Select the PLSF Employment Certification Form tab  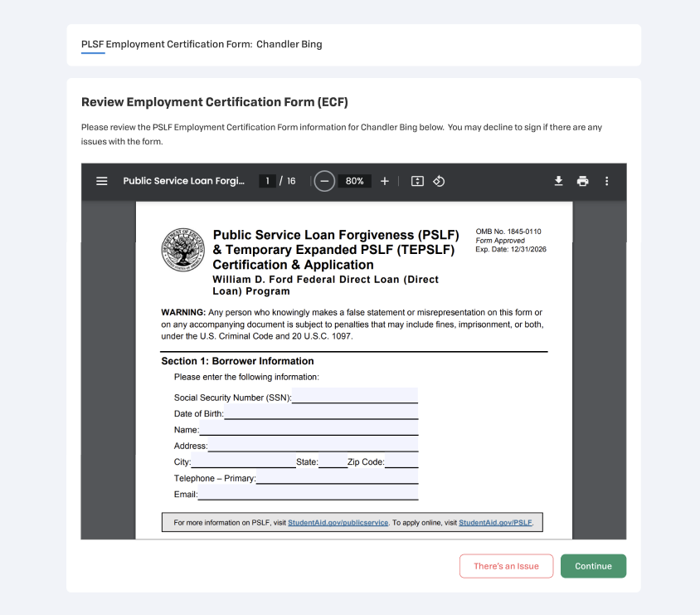pyautogui.click(x=202, y=44)
